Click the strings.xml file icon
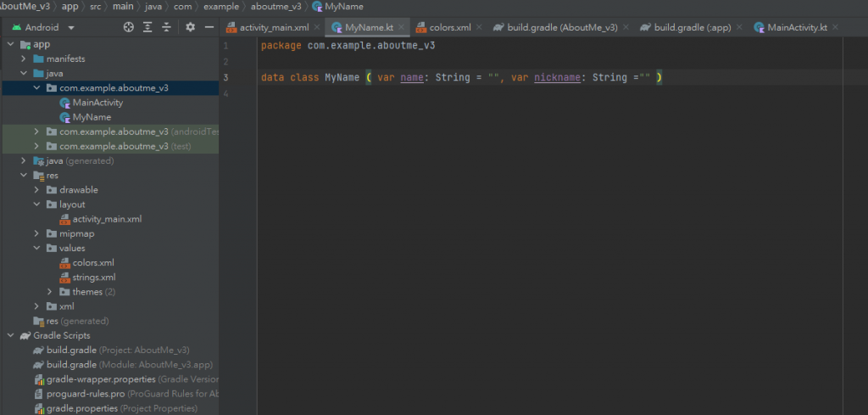The image size is (868, 415). (x=64, y=278)
